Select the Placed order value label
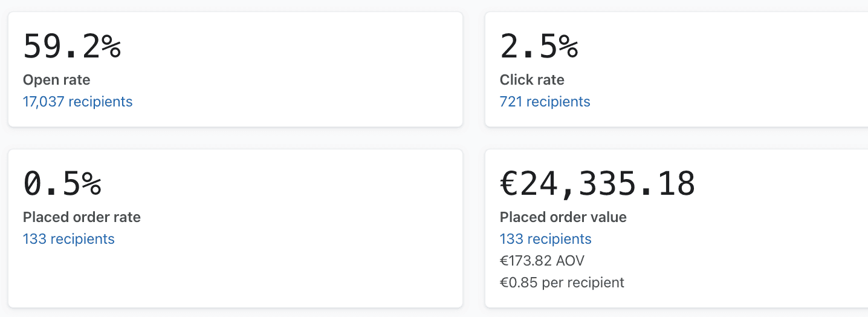 563,217
